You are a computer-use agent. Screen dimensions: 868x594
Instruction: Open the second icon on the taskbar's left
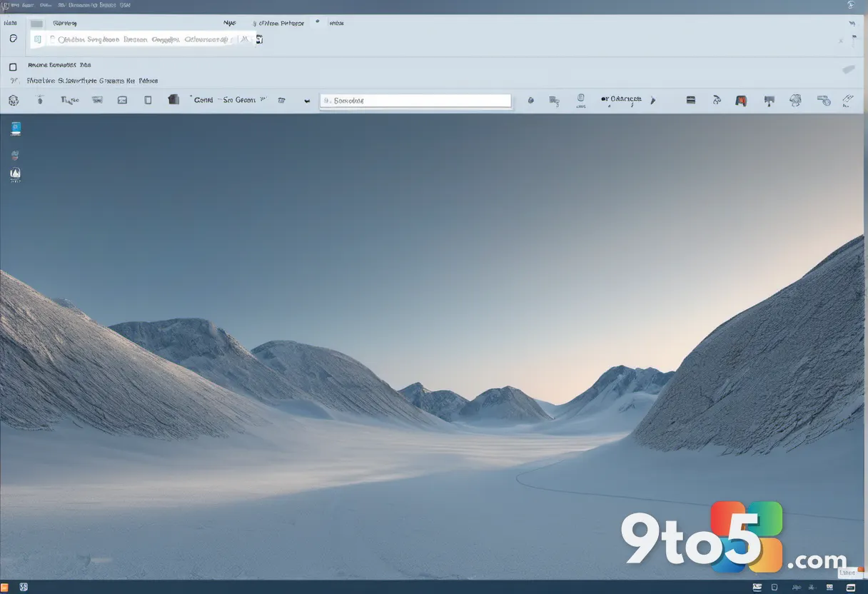24,587
